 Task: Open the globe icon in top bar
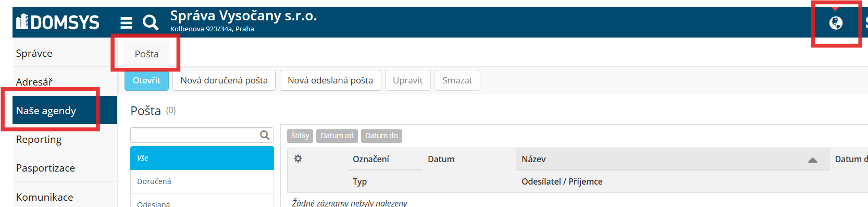point(836,23)
